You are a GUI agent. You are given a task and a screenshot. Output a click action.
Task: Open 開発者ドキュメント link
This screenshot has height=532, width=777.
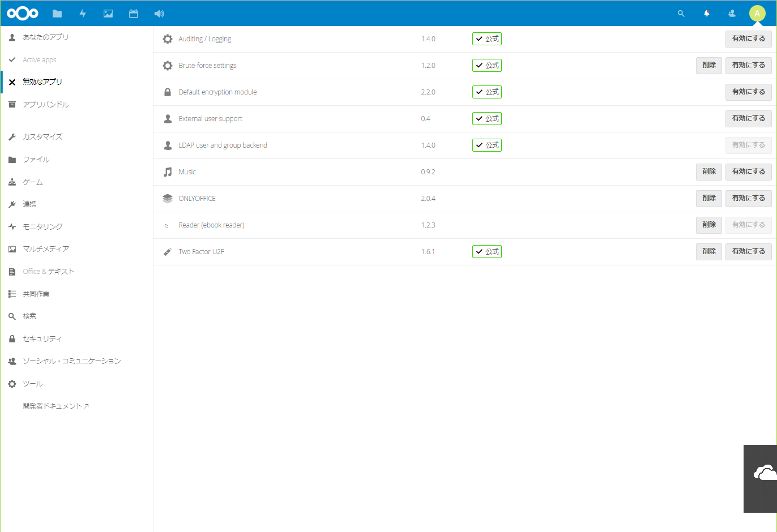tap(55, 406)
